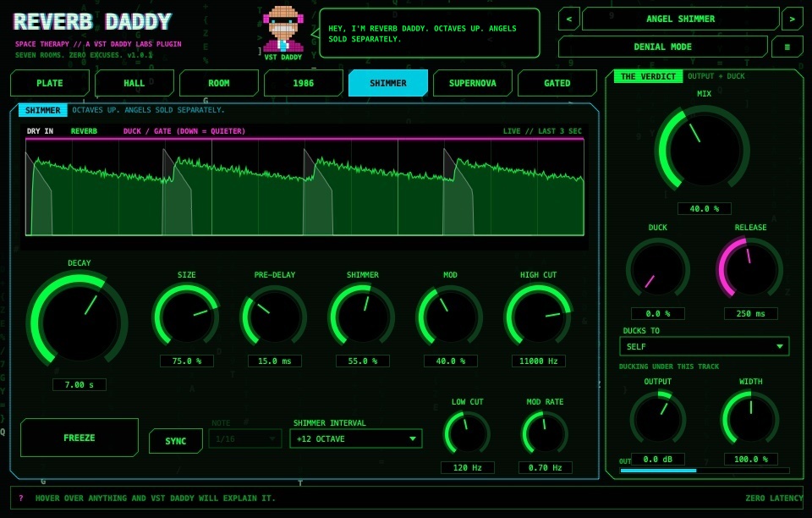Click the Shimmer value 55.0 %

coord(363,361)
